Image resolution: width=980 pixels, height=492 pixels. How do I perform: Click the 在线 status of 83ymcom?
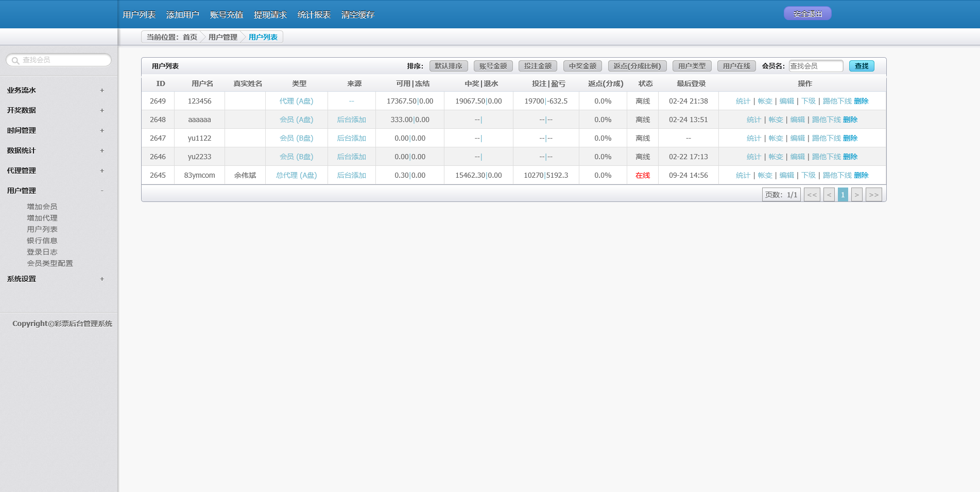(x=643, y=175)
